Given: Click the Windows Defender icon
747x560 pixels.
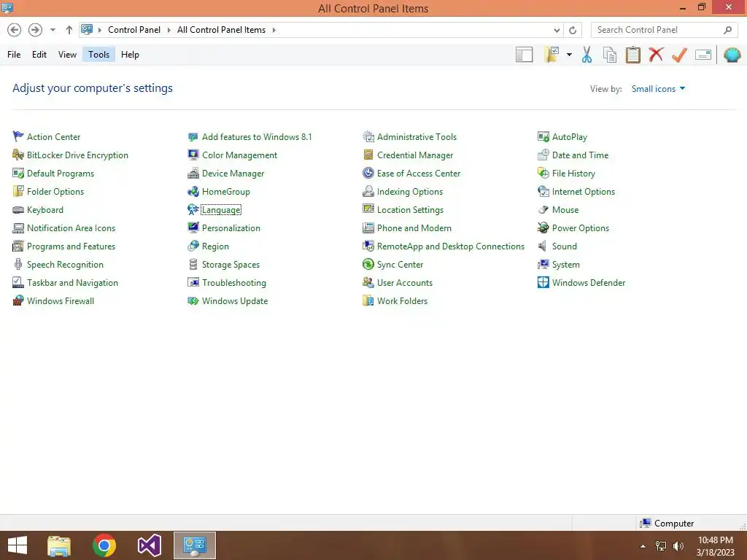Looking at the screenshot, I should click(x=543, y=282).
